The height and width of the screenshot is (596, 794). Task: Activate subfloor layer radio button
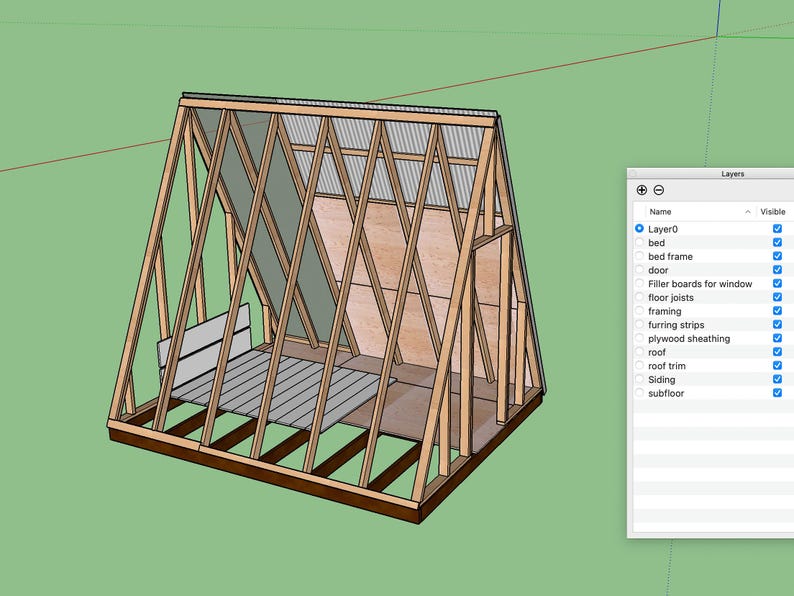click(x=639, y=392)
